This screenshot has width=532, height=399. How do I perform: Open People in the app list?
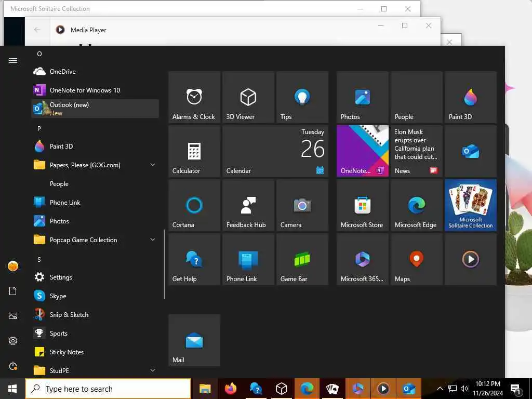click(x=95, y=183)
